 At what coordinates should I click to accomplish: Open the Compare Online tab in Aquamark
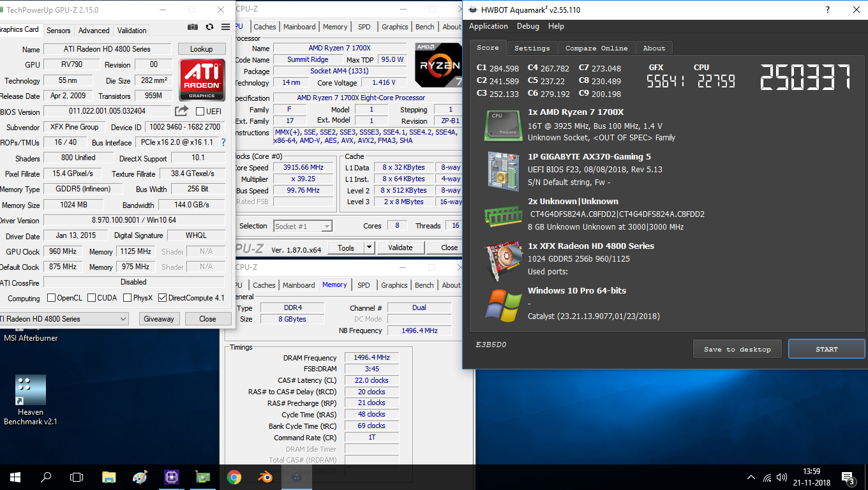pos(596,48)
